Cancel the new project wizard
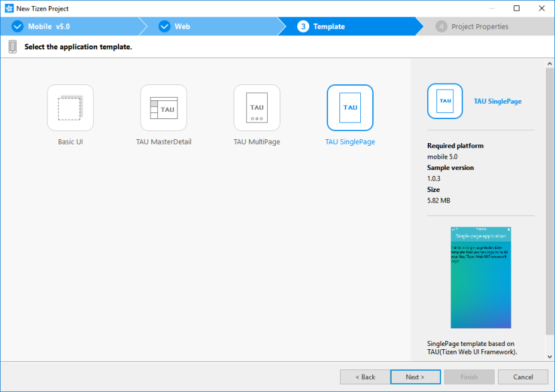555x392 pixels. tap(523, 377)
